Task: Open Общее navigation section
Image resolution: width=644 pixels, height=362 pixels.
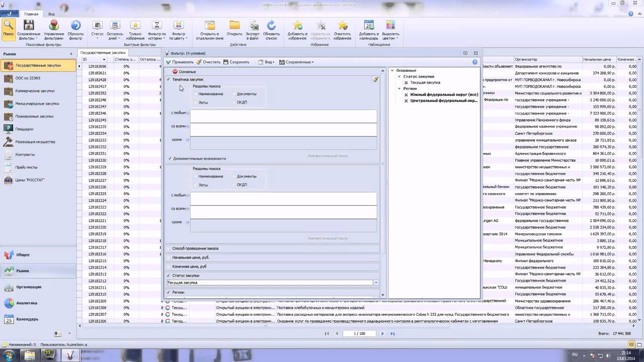Action: coord(38,255)
